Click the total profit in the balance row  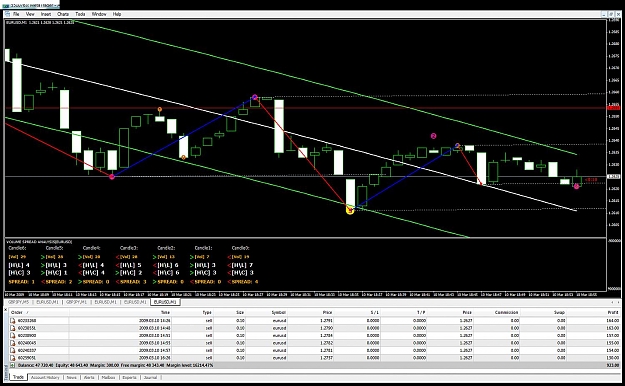(x=613, y=365)
